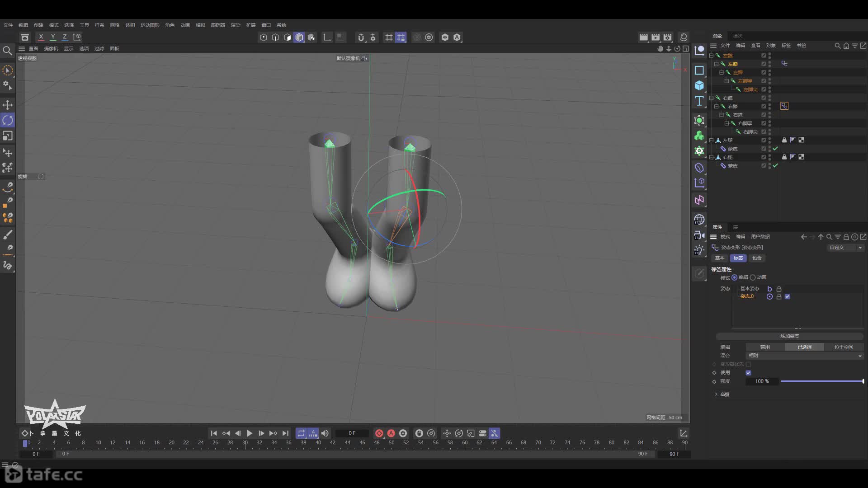Add a camera from side palette
868x488 pixels.
699,235
